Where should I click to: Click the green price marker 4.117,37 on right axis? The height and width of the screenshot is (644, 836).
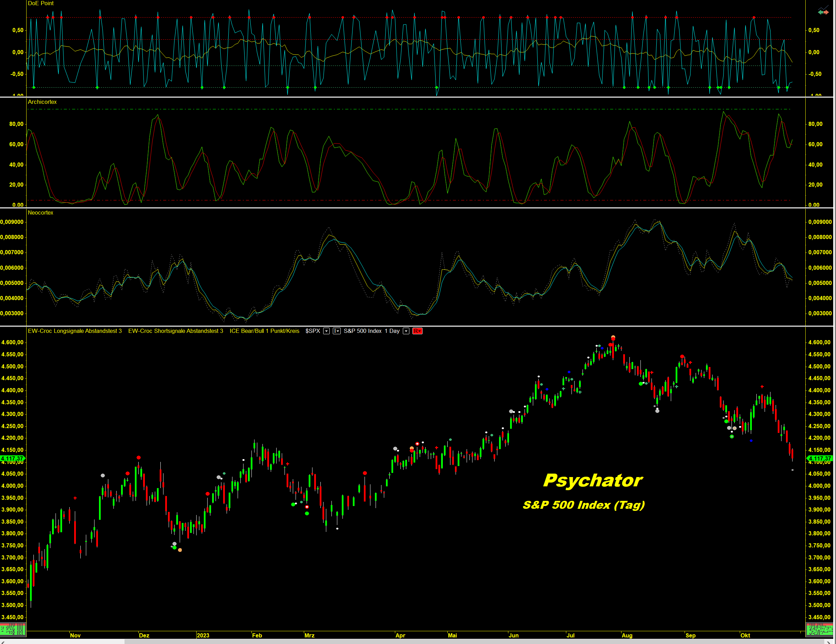pyautogui.click(x=819, y=458)
